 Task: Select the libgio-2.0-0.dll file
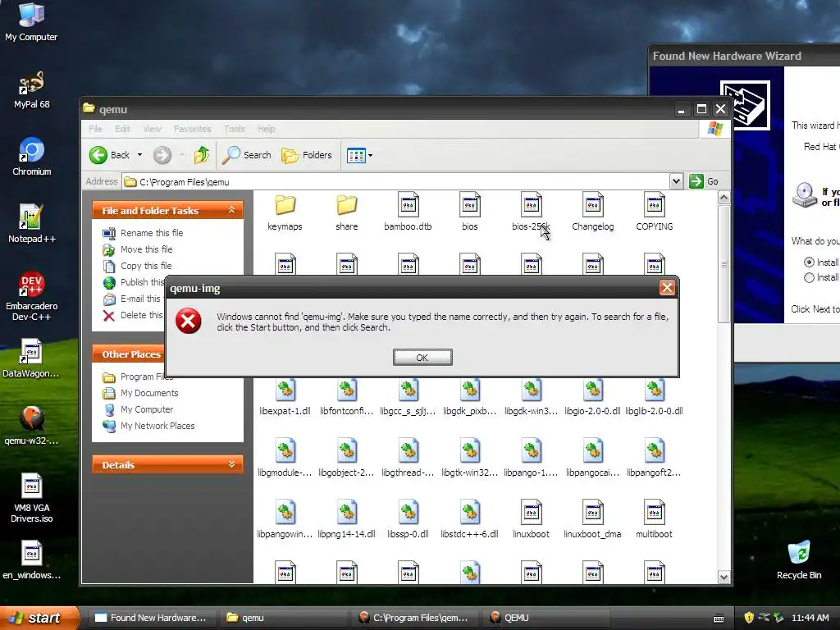coord(592,398)
